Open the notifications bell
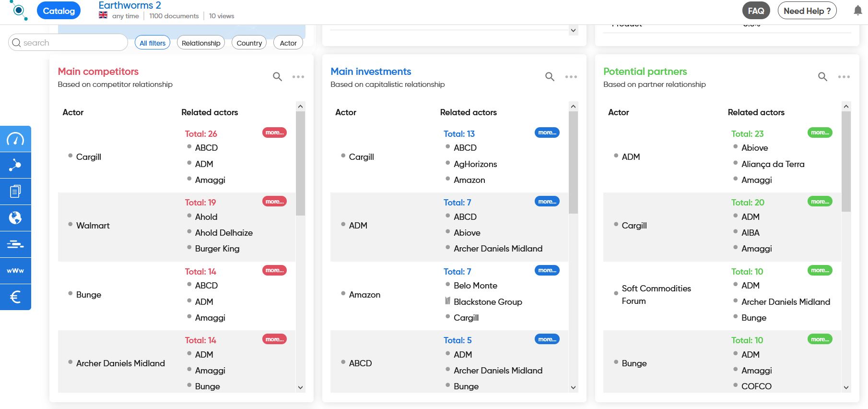This screenshot has height=409, width=868. [858, 11]
